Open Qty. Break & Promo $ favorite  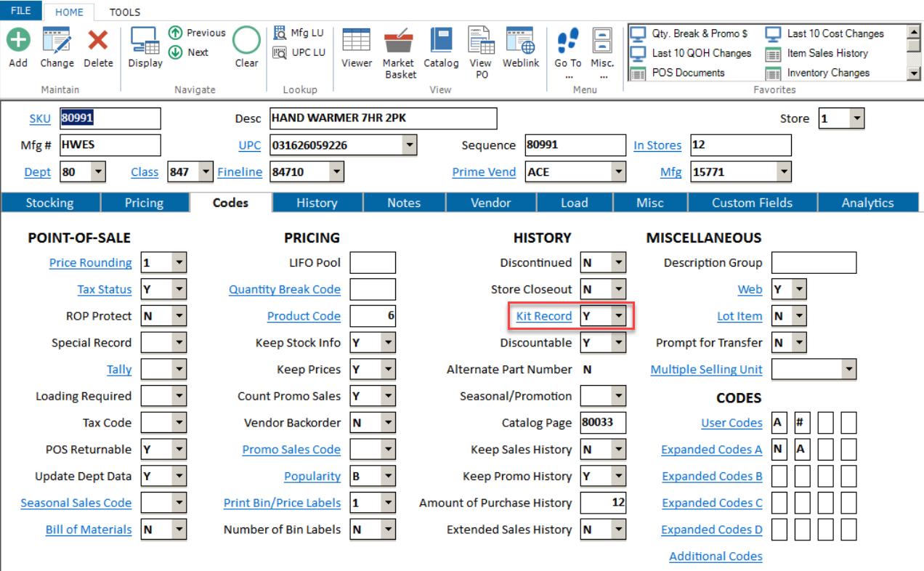coord(689,33)
